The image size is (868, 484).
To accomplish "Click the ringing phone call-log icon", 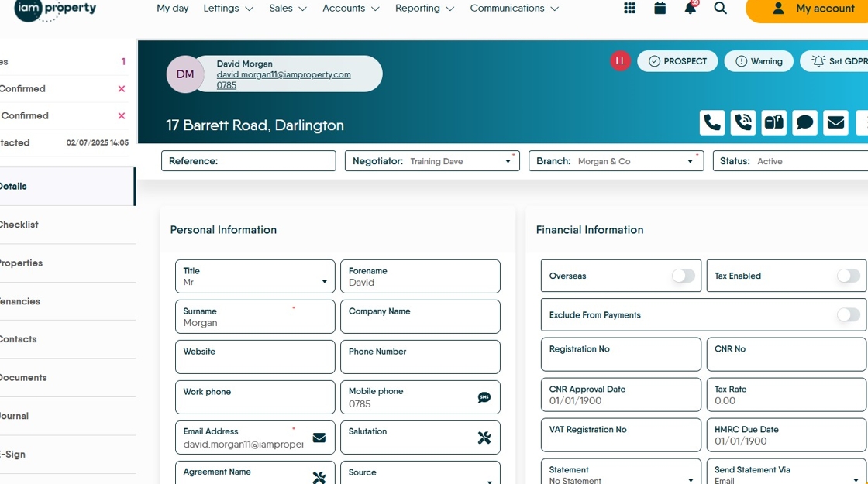I will 743,122.
